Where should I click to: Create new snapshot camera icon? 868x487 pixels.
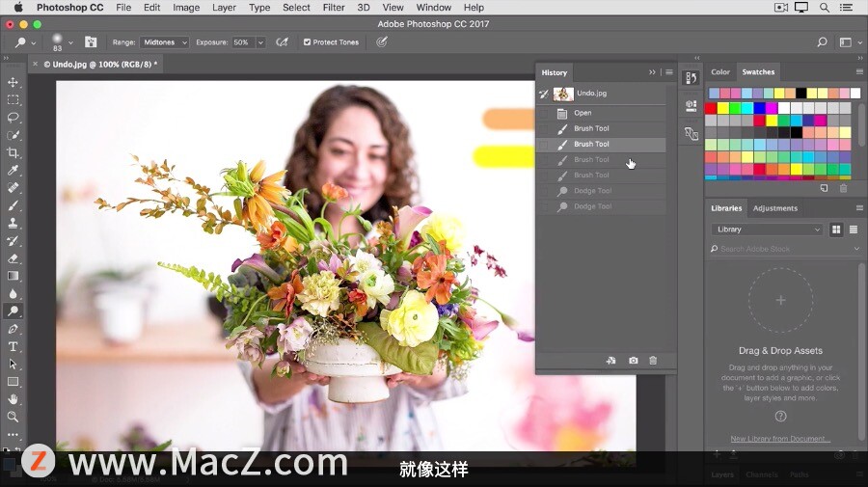tap(634, 361)
